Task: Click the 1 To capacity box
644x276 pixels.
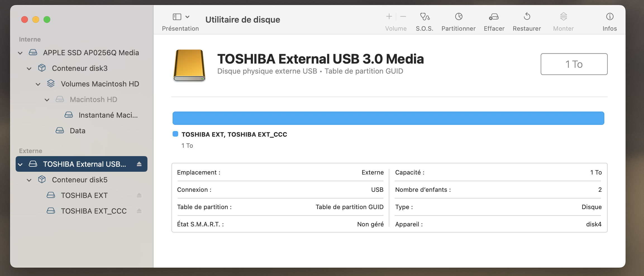Action: click(x=574, y=64)
